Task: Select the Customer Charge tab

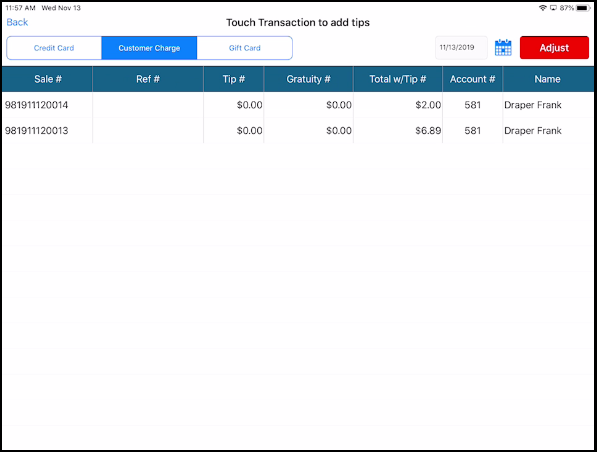Action: pos(149,48)
